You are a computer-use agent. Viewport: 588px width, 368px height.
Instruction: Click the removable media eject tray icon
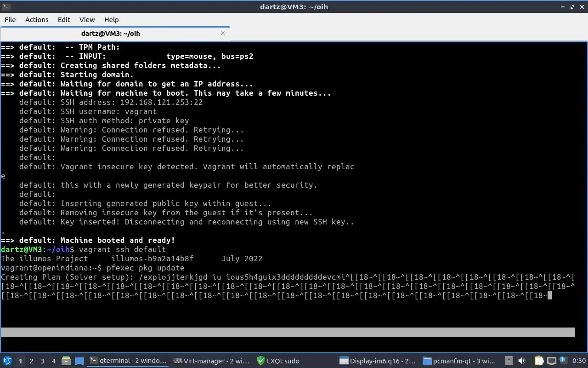tap(509, 361)
